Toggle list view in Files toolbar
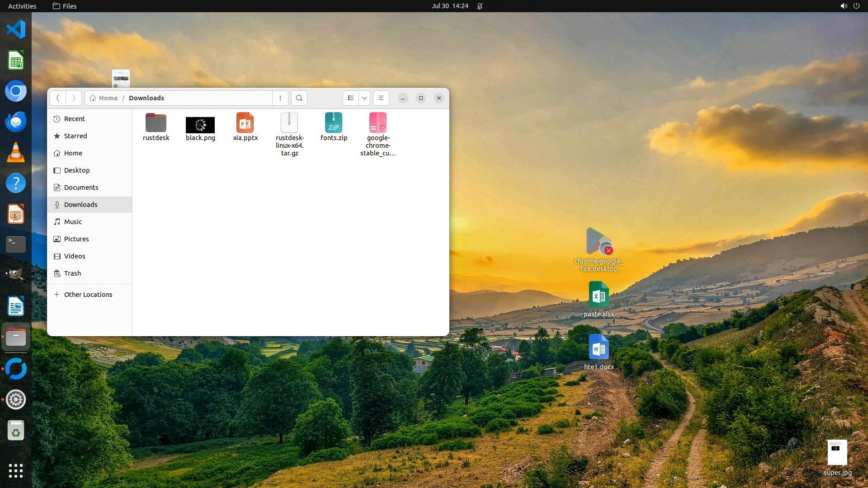The width and height of the screenshot is (868, 488). (x=351, y=98)
